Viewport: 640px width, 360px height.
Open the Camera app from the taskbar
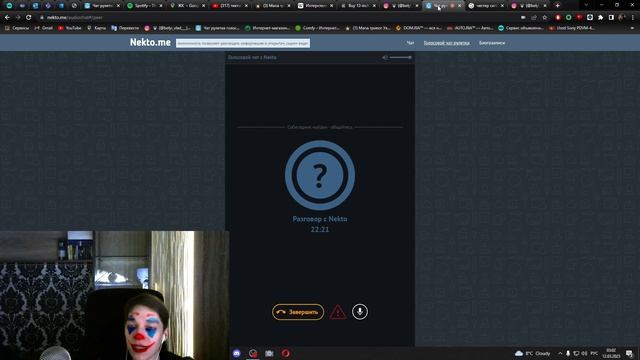point(269,353)
